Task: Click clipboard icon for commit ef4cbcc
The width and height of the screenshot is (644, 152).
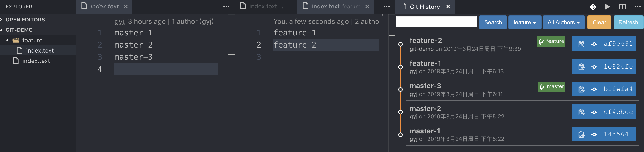Action: pyautogui.click(x=581, y=112)
